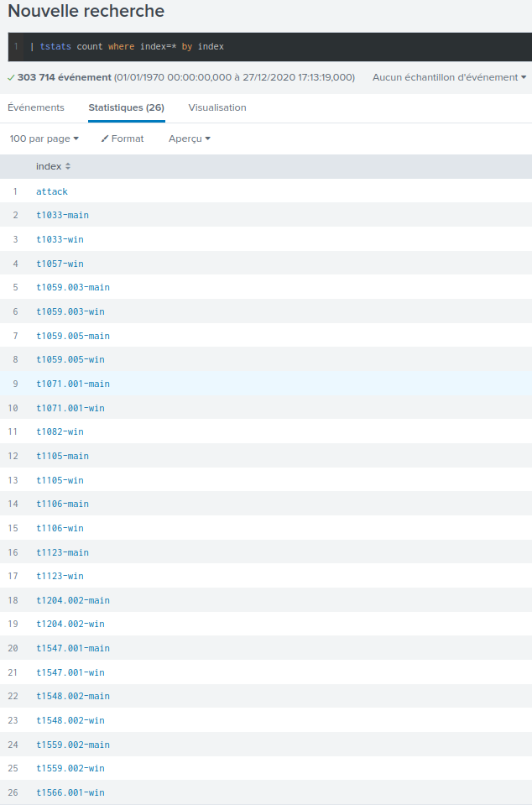Screen dimensions: 532x805
Task: Click the t1059.003-main index value
Action: click(73, 287)
